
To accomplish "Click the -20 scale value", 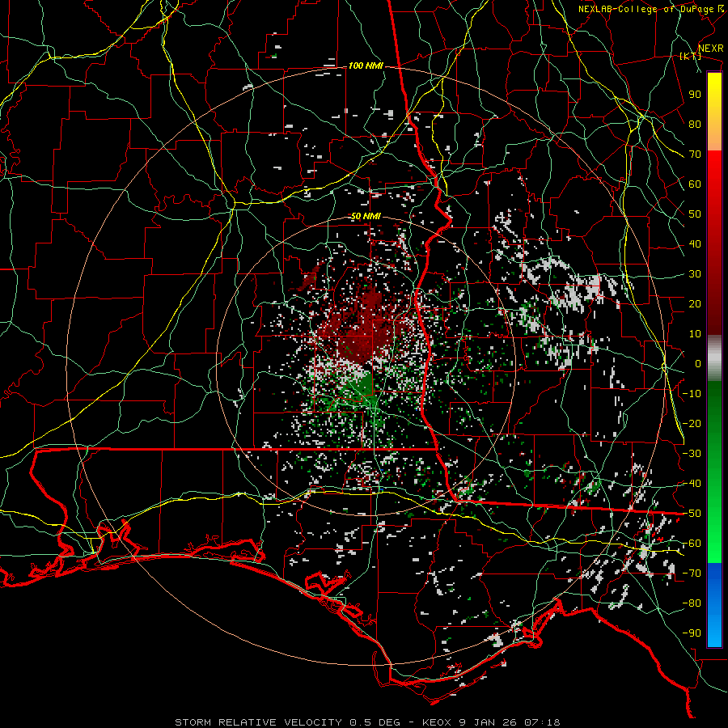I will click(x=692, y=423).
